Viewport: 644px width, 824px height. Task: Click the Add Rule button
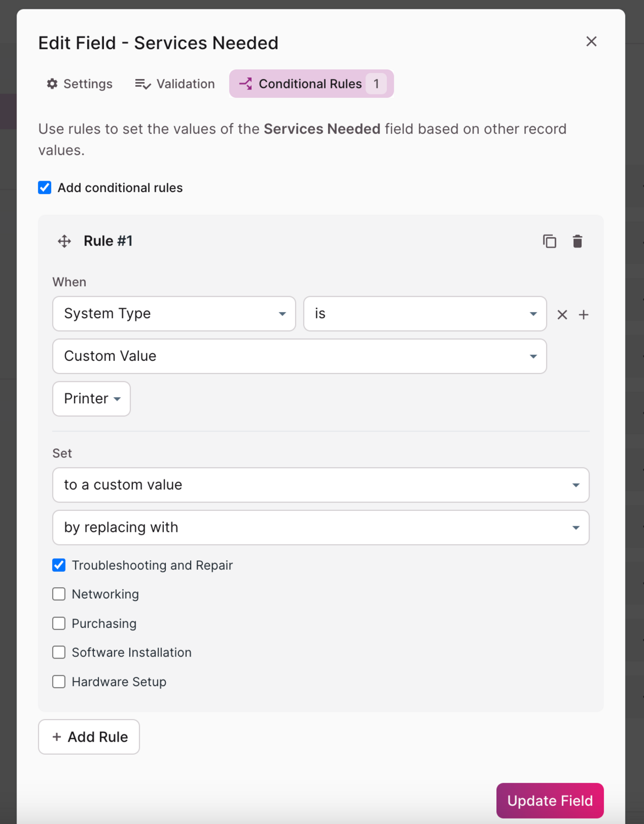[x=89, y=737]
